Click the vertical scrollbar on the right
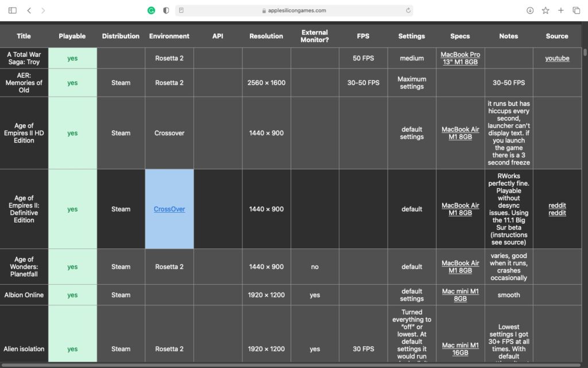The image size is (588, 368). point(585,52)
